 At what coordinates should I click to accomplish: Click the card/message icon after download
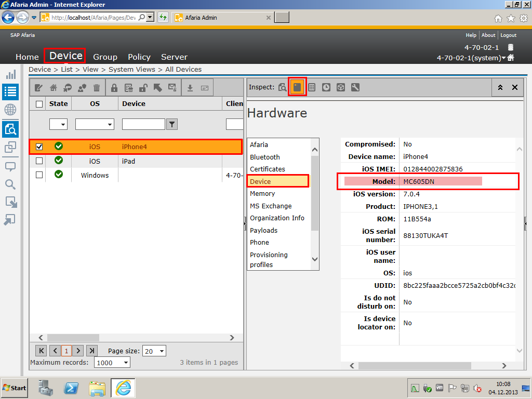point(205,88)
